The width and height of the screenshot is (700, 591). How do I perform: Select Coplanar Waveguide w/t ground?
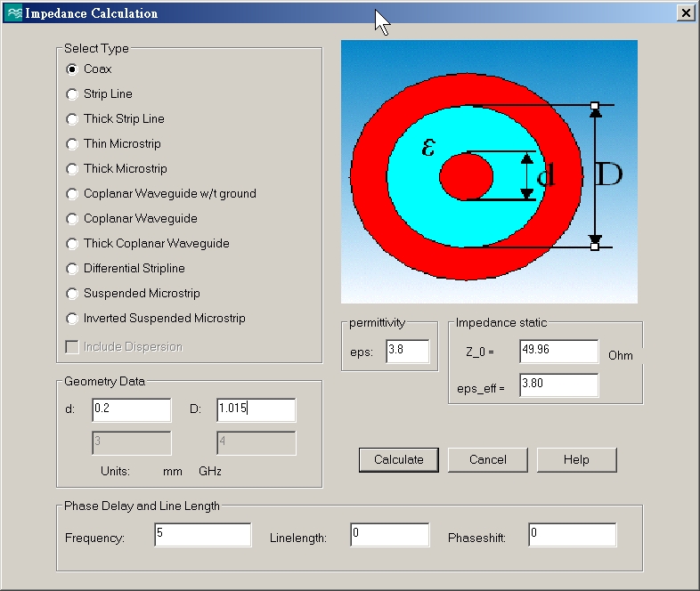point(73,194)
